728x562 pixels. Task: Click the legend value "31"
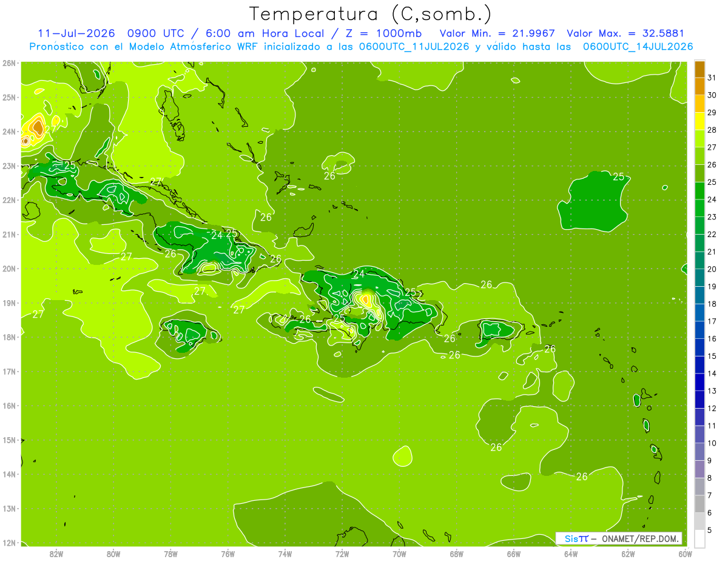[x=712, y=78]
